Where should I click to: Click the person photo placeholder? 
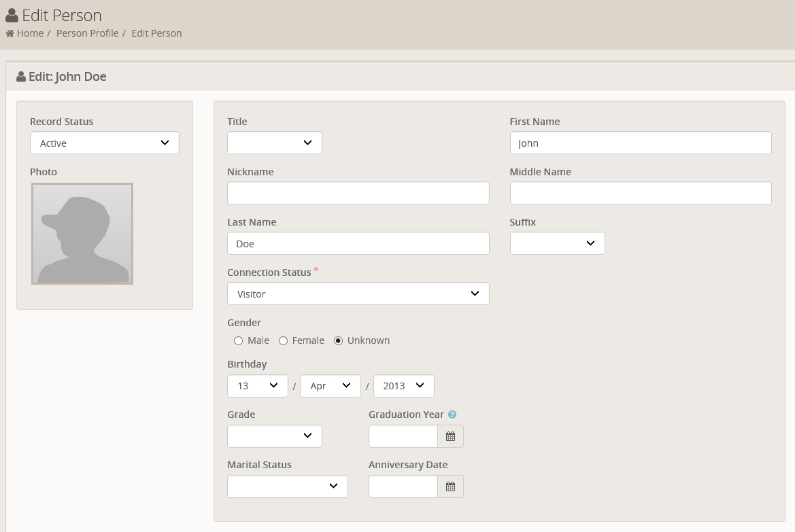(82, 234)
